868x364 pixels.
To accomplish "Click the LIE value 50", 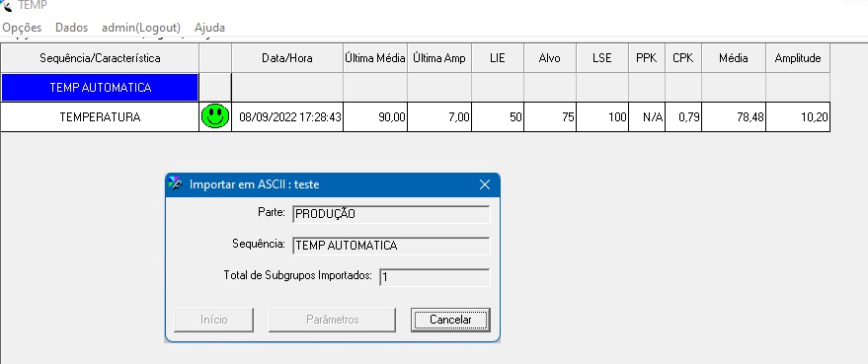I will [x=498, y=116].
